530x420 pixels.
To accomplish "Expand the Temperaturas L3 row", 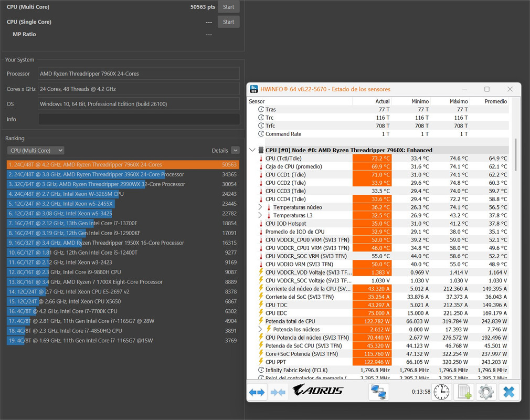I will [260, 215].
